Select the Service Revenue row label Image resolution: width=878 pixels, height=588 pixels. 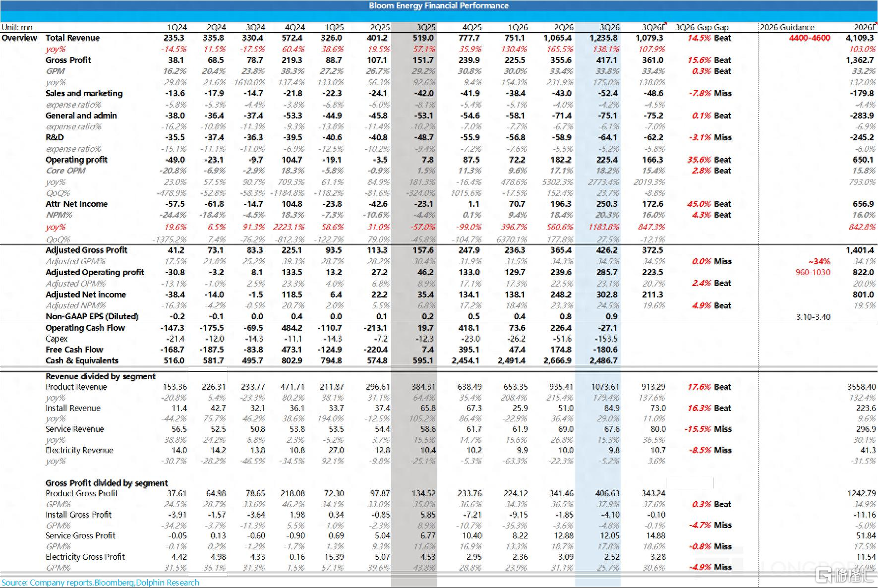75,429
